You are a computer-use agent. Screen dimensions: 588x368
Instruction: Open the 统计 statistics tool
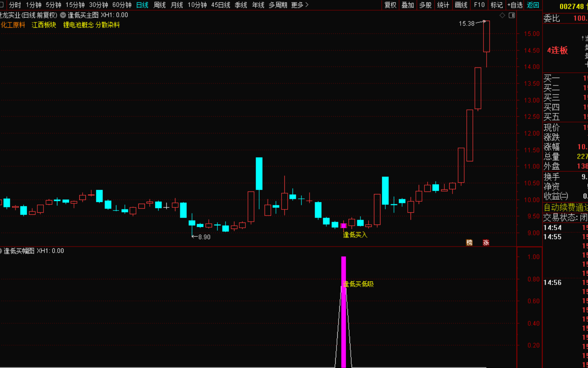tap(443, 5)
